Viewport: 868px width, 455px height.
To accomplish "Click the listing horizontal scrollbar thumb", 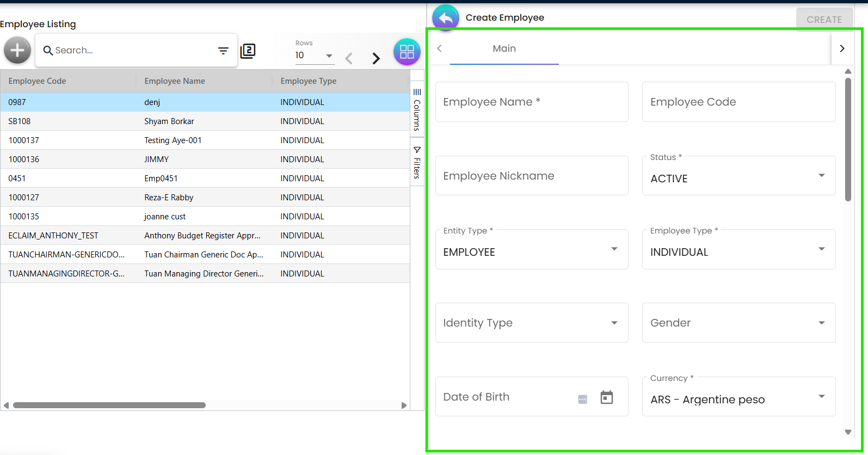I will tap(109, 405).
